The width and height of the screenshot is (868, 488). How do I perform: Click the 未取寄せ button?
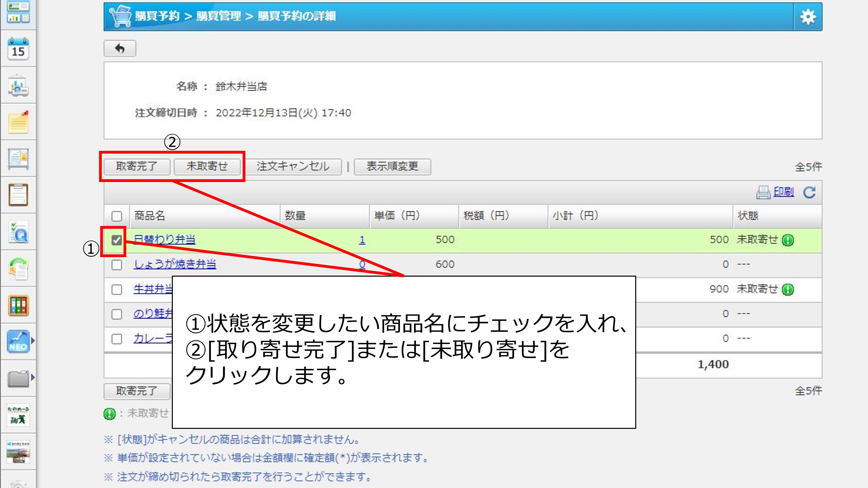(207, 166)
